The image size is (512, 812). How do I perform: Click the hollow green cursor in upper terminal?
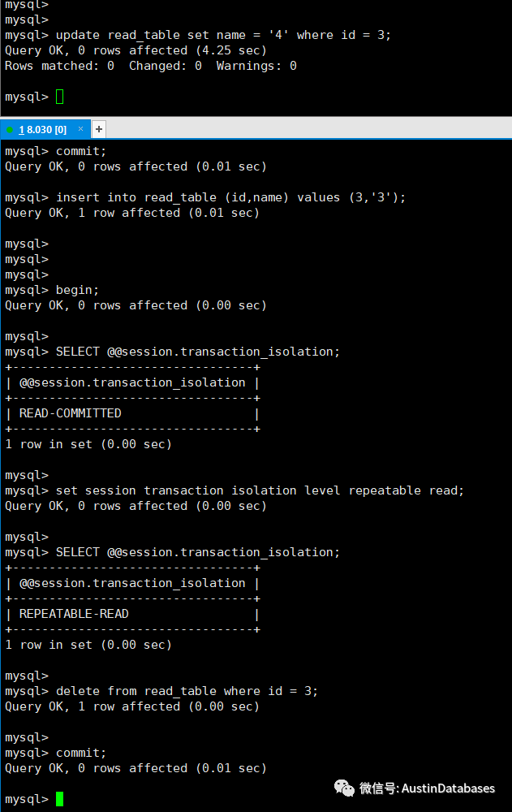click(x=59, y=97)
